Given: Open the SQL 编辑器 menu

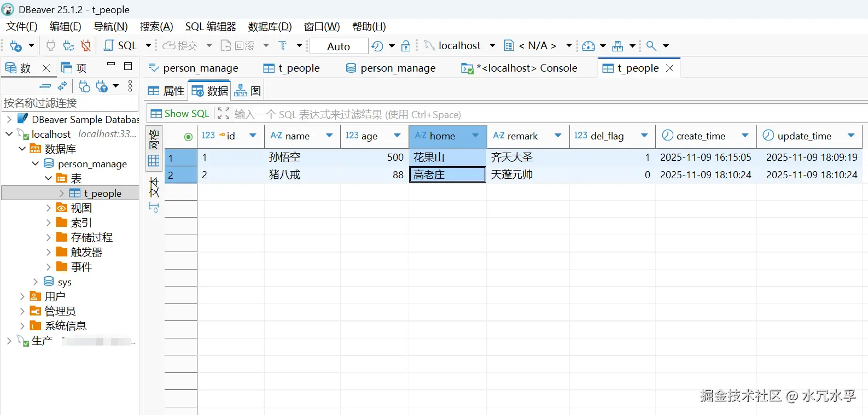Looking at the screenshot, I should [x=211, y=27].
